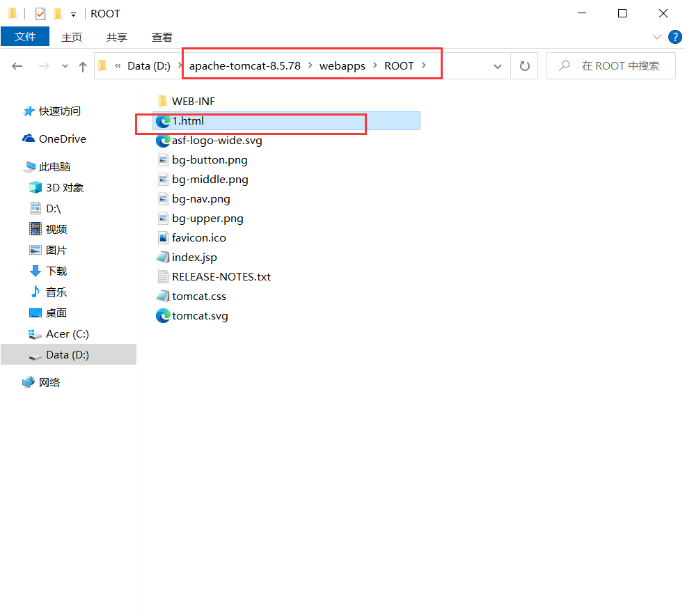This screenshot has width=685, height=616.
Task: Open 音乐 folder in the navigation pane
Action: [56, 292]
